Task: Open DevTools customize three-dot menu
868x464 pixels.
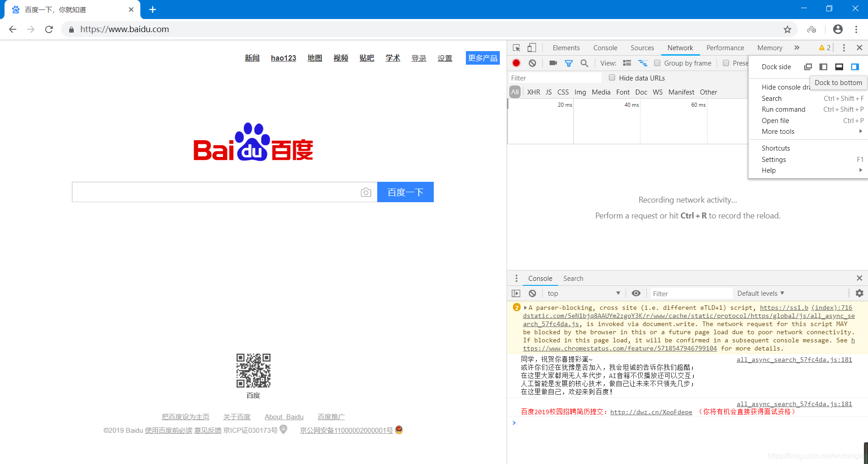Action: [x=844, y=48]
